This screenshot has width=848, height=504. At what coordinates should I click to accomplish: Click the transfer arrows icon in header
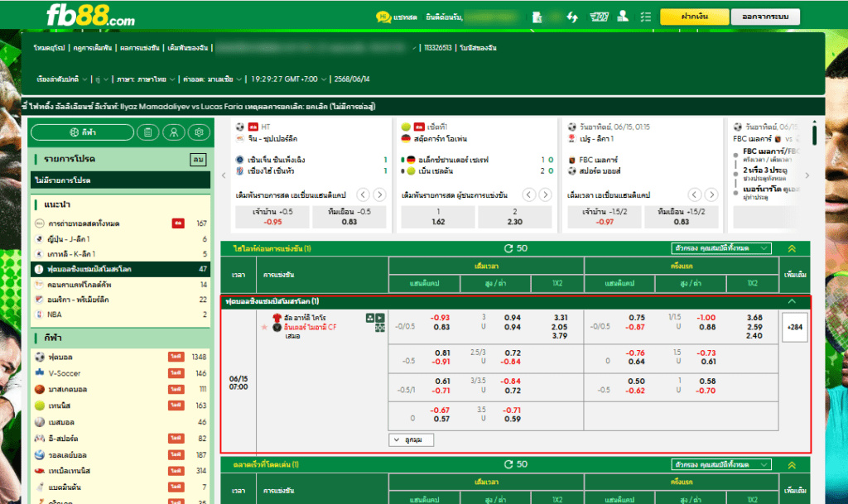pos(572,17)
